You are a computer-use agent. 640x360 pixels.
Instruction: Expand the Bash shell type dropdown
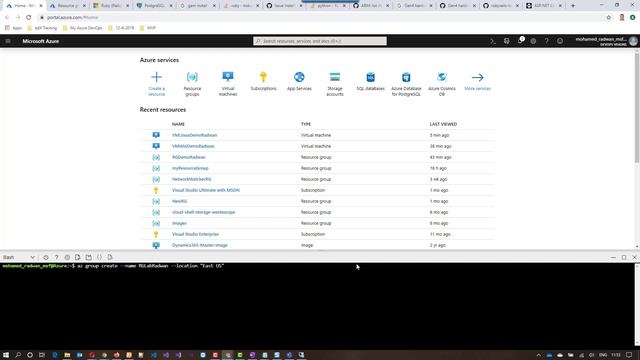click(19, 258)
